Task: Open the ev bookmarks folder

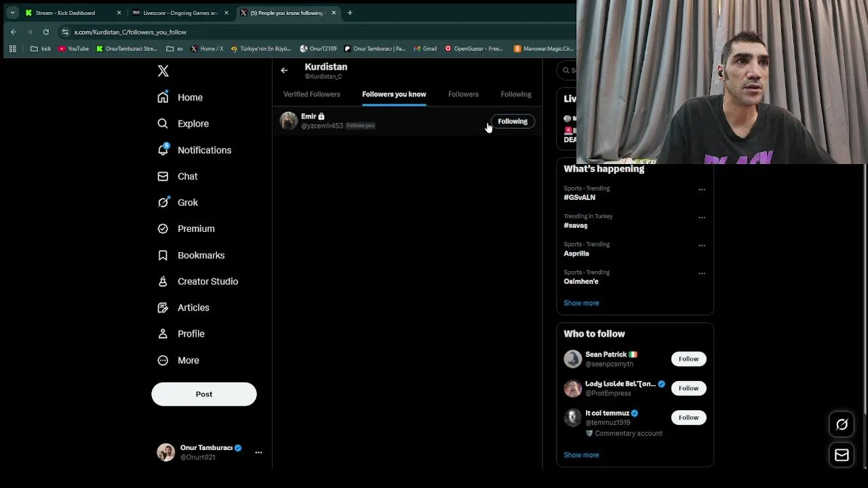Action: click(x=174, y=49)
